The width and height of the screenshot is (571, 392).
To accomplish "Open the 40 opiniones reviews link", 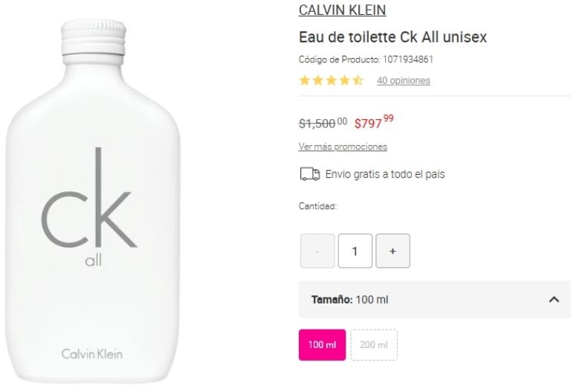I will [x=404, y=80].
